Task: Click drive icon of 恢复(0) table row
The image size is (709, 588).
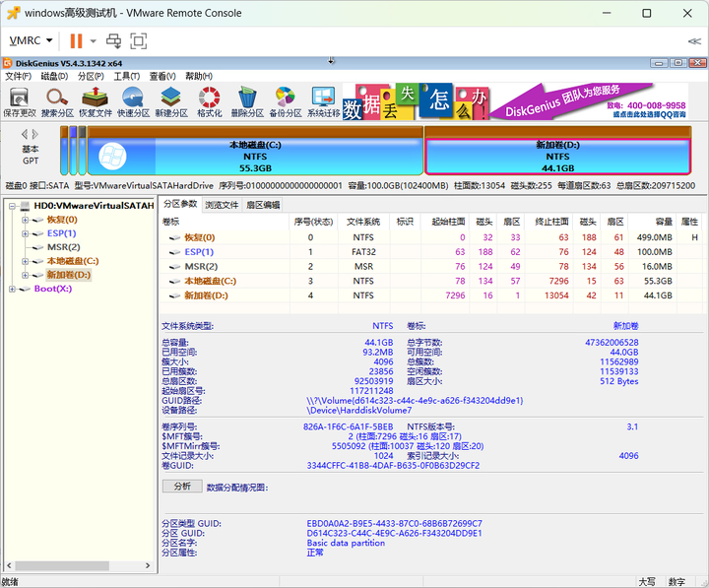Action: coord(174,237)
